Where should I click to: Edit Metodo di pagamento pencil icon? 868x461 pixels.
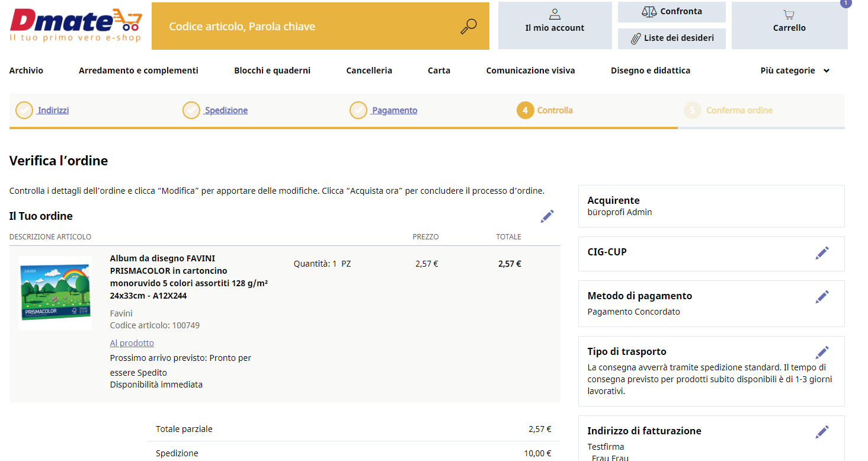[x=822, y=297]
